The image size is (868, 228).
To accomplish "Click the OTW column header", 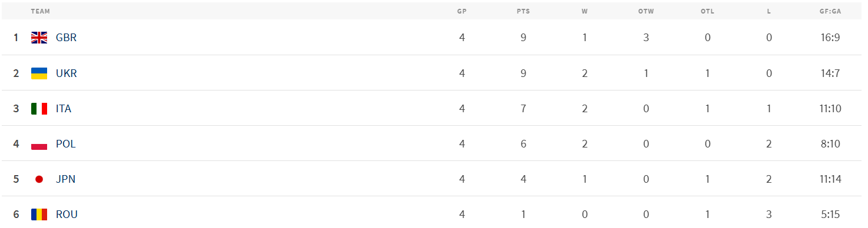I will click(x=646, y=11).
